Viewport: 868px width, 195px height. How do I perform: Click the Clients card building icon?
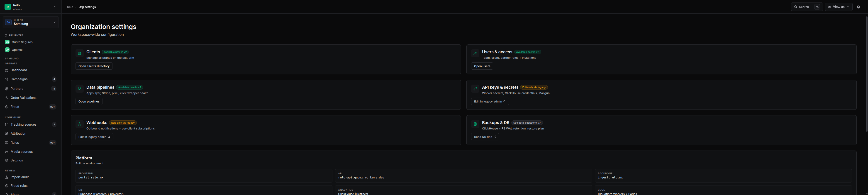[x=80, y=53]
